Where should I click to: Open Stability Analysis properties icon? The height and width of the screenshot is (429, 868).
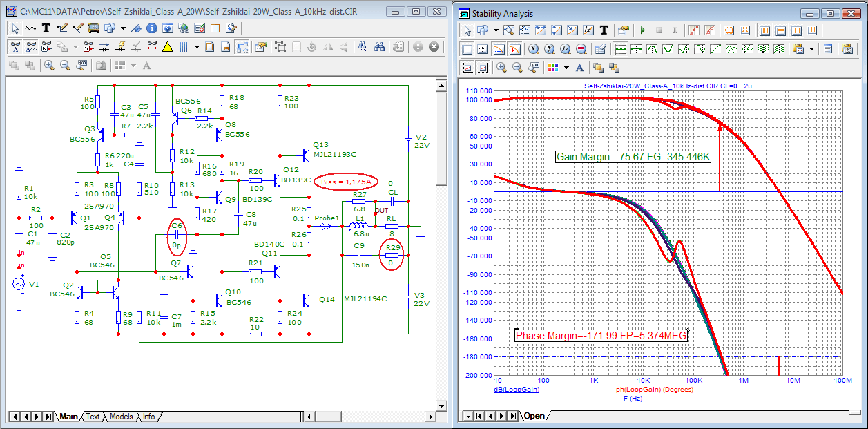(623, 30)
